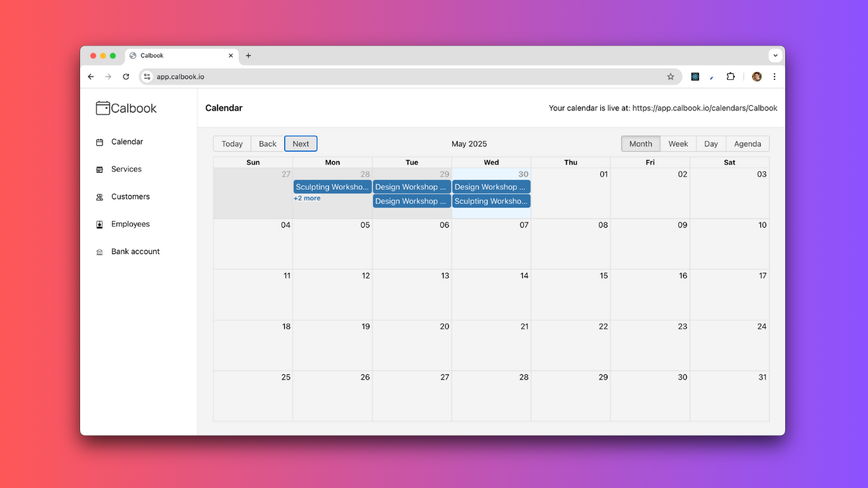Open Chrome three-dot menu
Screen dimensions: 868x488
click(x=774, y=77)
